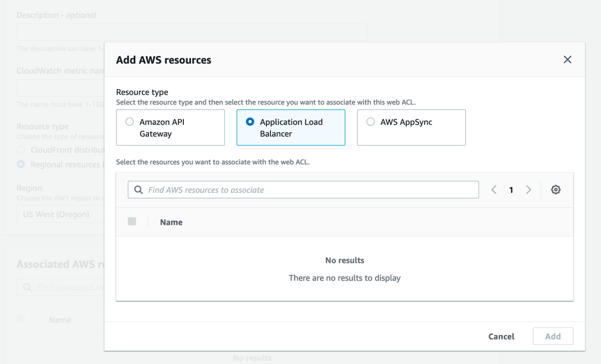601x364 pixels.
Task: Click the Application Load Balancer radio button
Action: coord(250,121)
